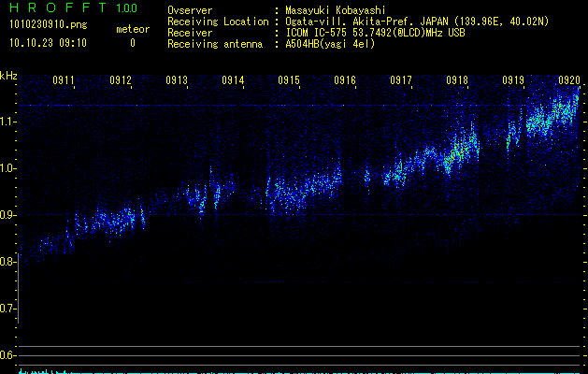
Task: Click the 0.8 kHz axis label
Action: [x=7, y=262]
